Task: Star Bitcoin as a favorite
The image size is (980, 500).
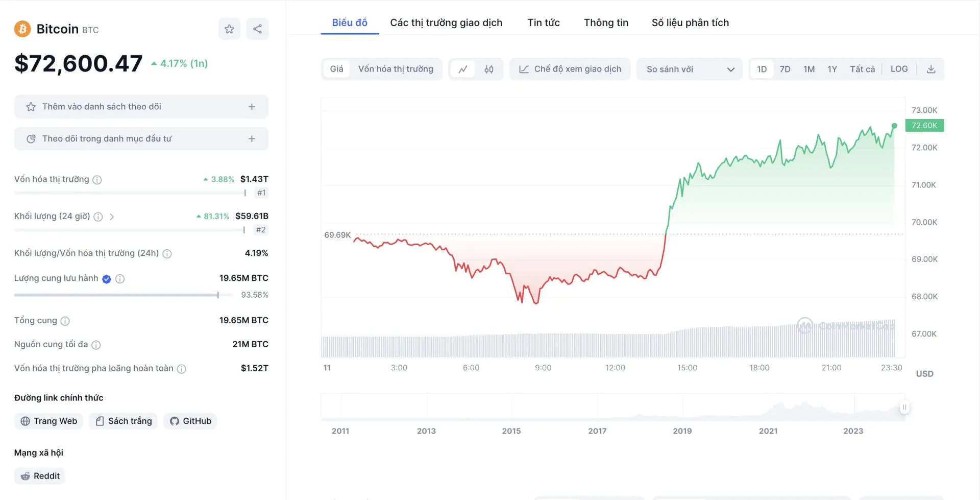Action: pyautogui.click(x=229, y=29)
